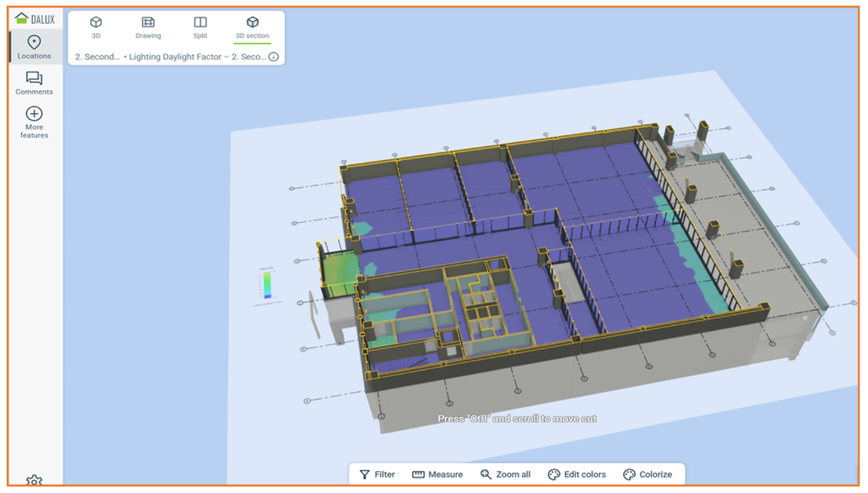Image resolution: width=868 pixels, height=493 pixels.
Task: Open the Locations panel
Action: (34, 47)
